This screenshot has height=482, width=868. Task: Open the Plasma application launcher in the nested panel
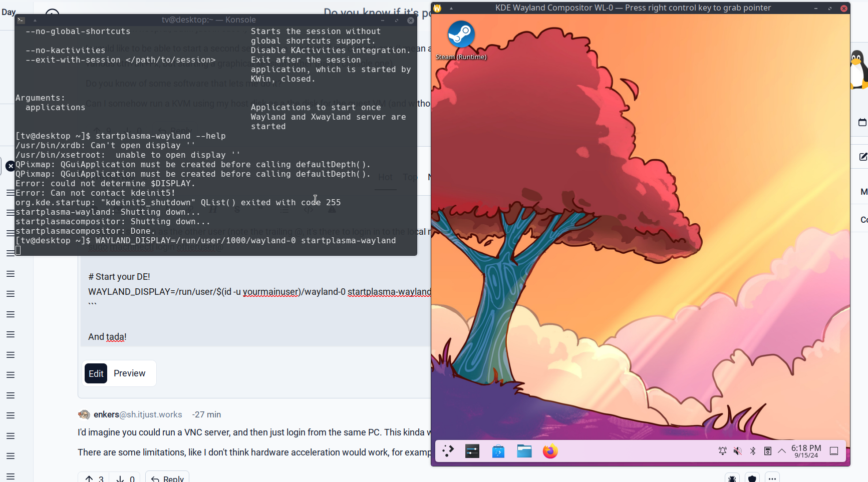pos(448,451)
